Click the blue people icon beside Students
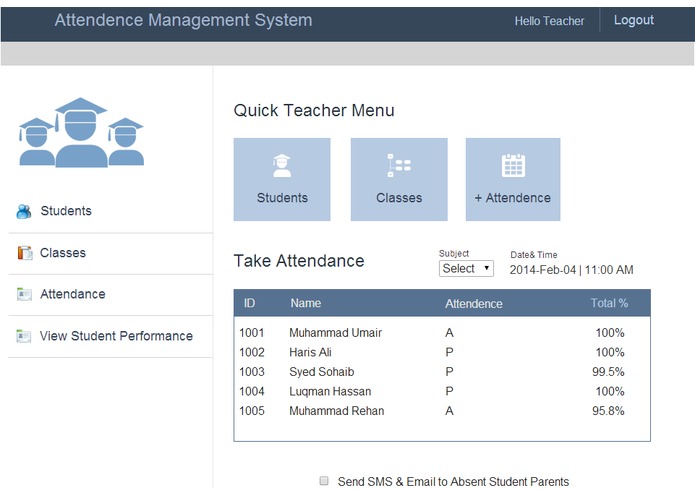This screenshot has height=494, width=695. coord(24,211)
